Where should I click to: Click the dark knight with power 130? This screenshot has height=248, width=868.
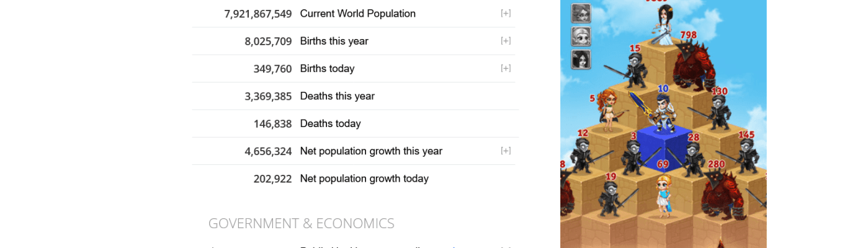pos(718,112)
